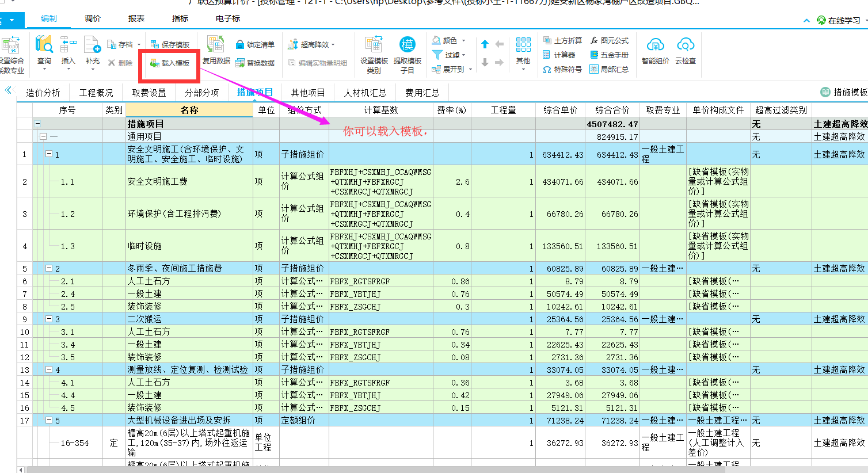This screenshot has width=868, height=473.
Task: Open the 造价分析 tab
Action: point(43,92)
